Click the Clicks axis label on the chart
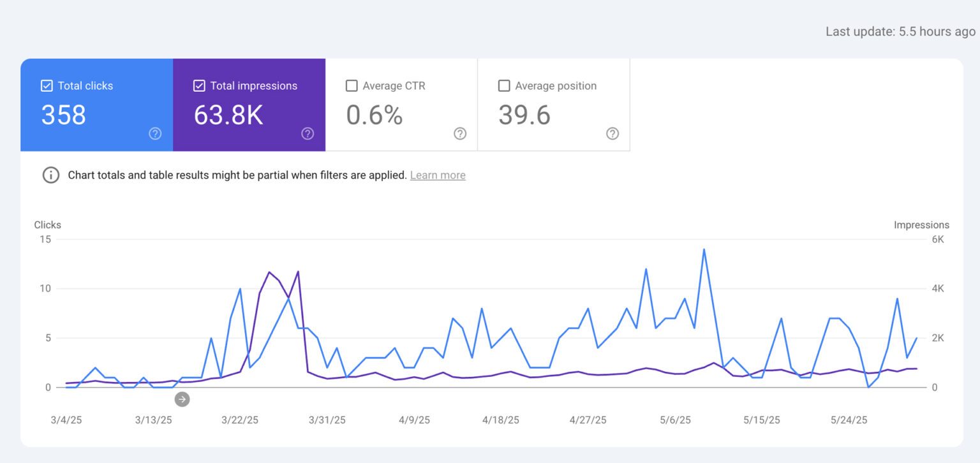 point(47,224)
